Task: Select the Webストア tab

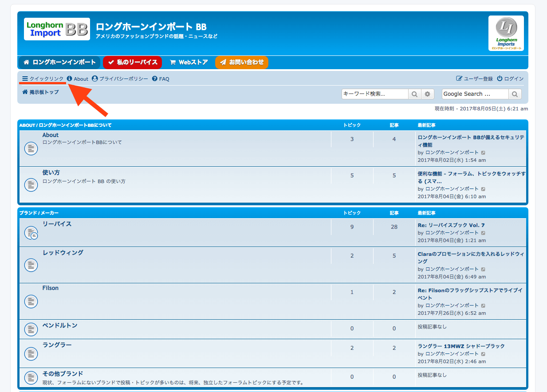Action: [189, 63]
